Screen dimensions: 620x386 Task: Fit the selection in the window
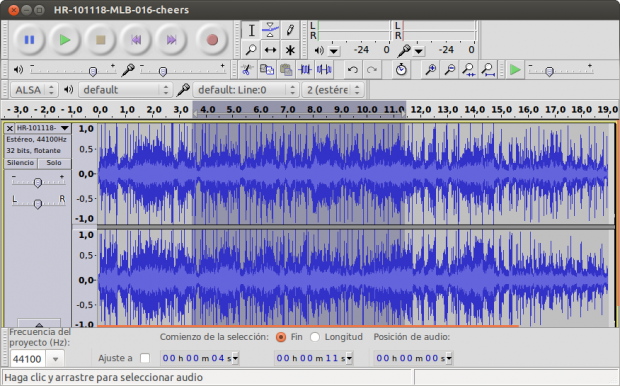click(469, 70)
